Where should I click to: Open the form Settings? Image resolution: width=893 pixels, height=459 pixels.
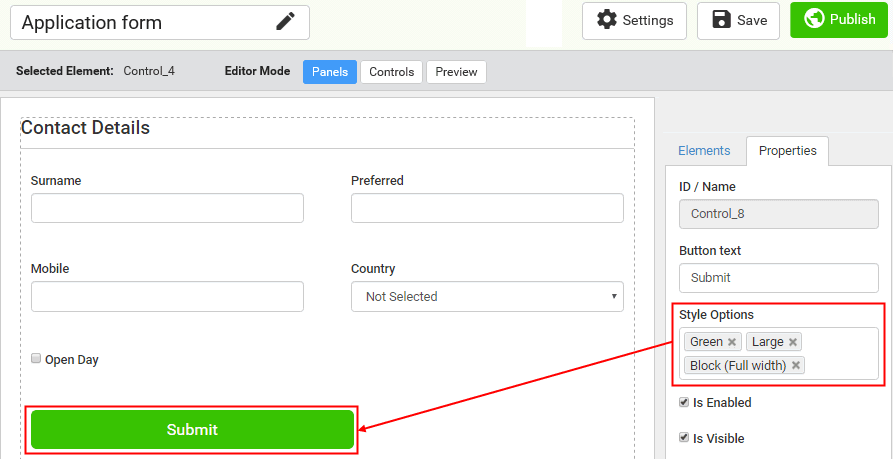coord(634,21)
